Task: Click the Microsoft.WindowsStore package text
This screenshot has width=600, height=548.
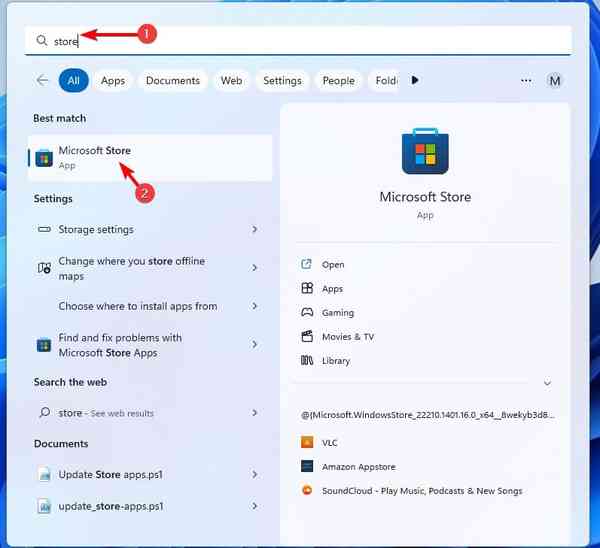Action: tap(428, 415)
